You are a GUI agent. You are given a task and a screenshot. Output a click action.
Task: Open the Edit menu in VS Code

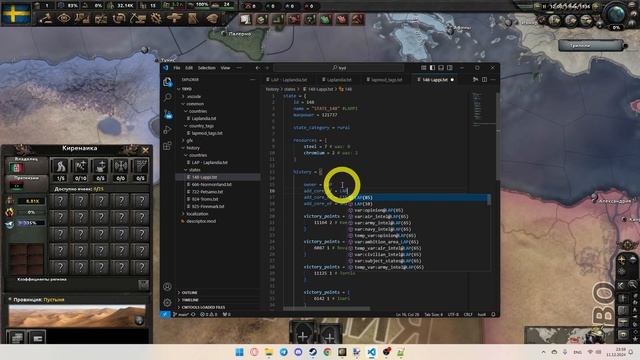pyautogui.click(x=189, y=68)
